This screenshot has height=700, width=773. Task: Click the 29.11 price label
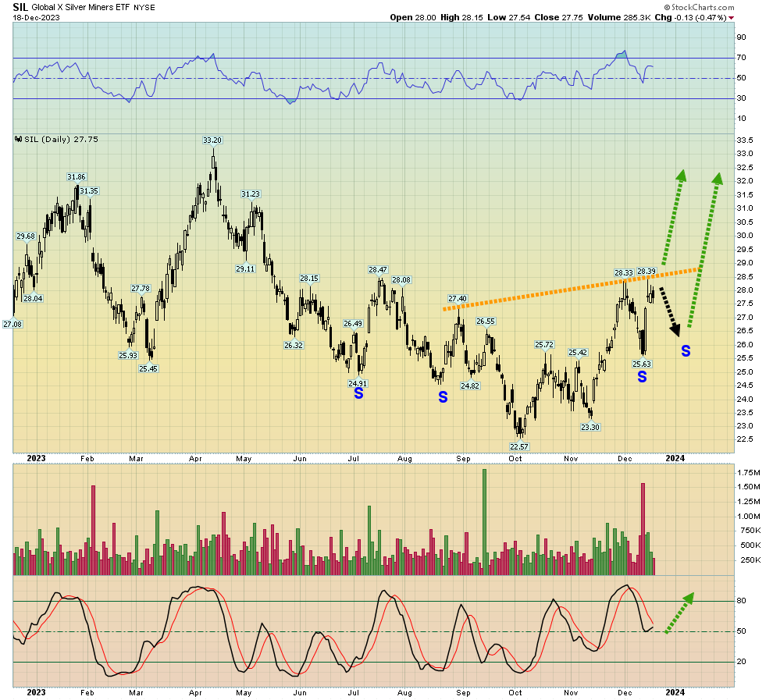click(x=245, y=268)
